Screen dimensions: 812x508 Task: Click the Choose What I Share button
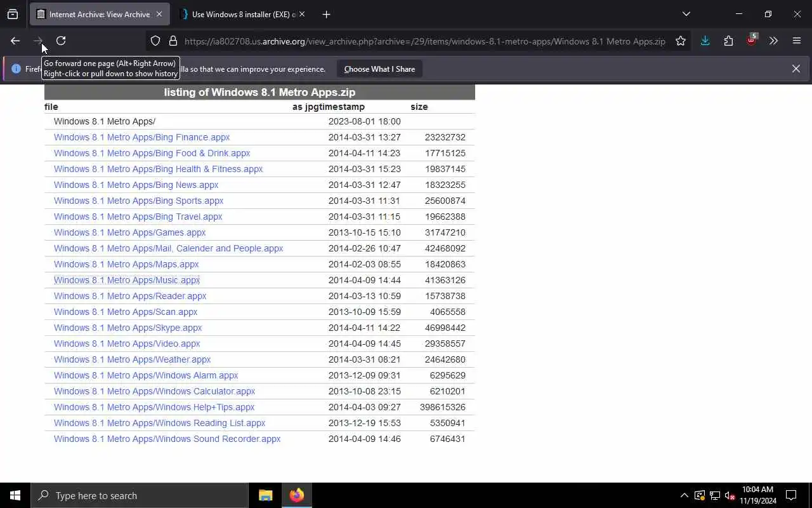(x=379, y=69)
